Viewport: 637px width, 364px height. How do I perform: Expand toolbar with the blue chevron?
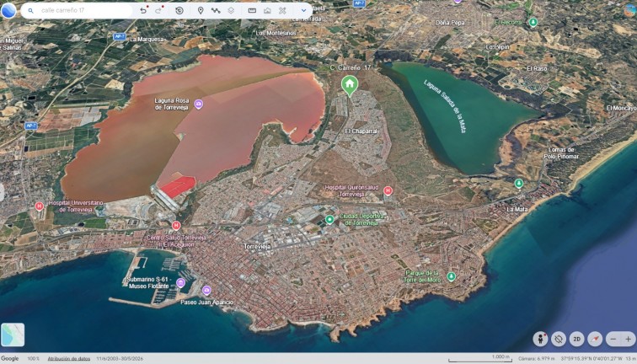tap(303, 11)
